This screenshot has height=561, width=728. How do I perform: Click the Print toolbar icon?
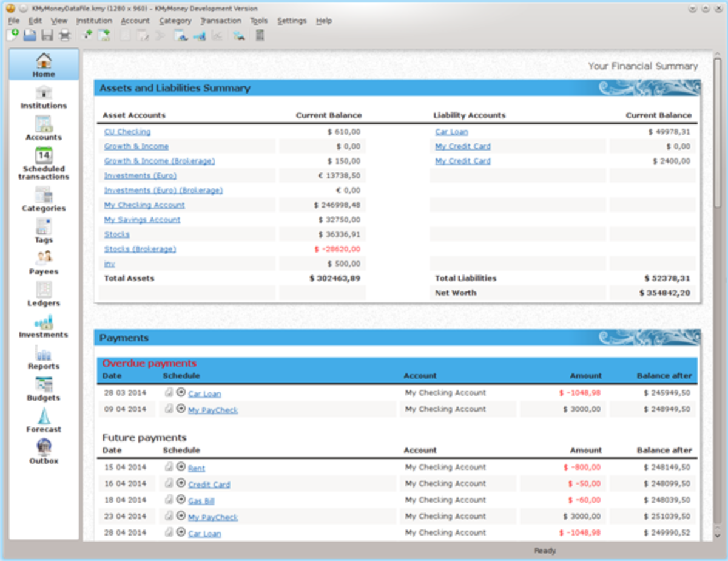coord(64,36)
